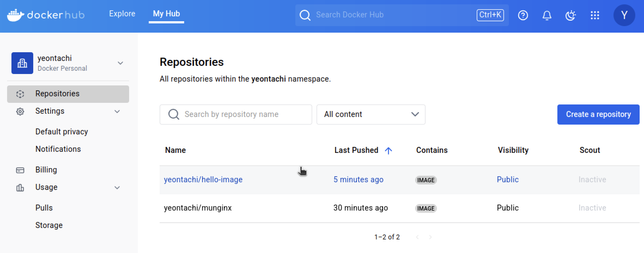The height and width of the screenshot is (253, 644).
Task: Click the Inactive Scout status for hello-image
Action: [x=592, y=180]
